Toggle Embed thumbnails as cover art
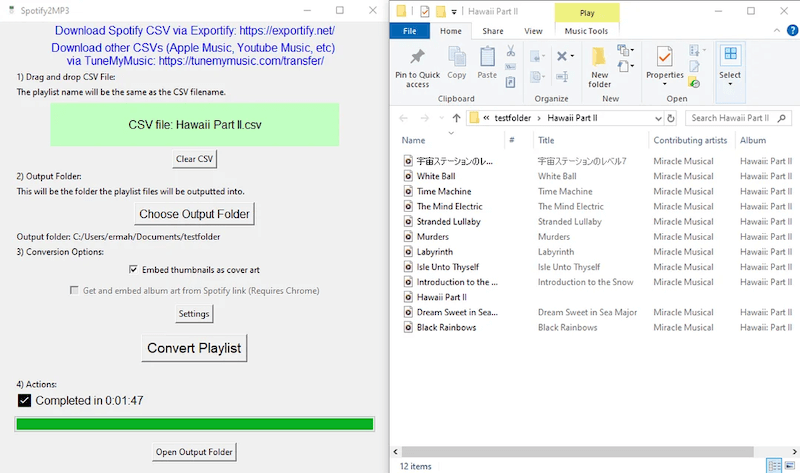800x473 pixels. (x=133, y=269)
